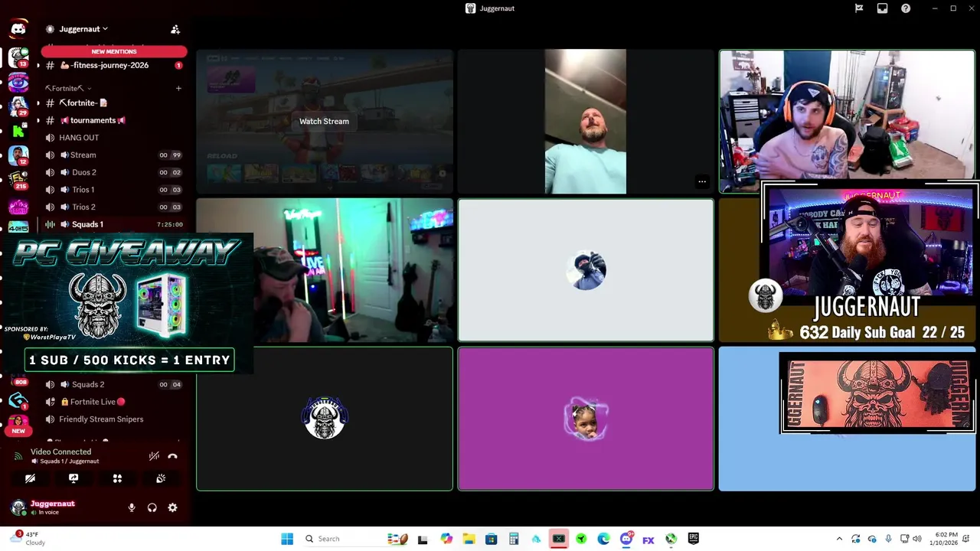Select the black tile with skull avatar
This screenshot has width=980, height=551.
point(325,419)
